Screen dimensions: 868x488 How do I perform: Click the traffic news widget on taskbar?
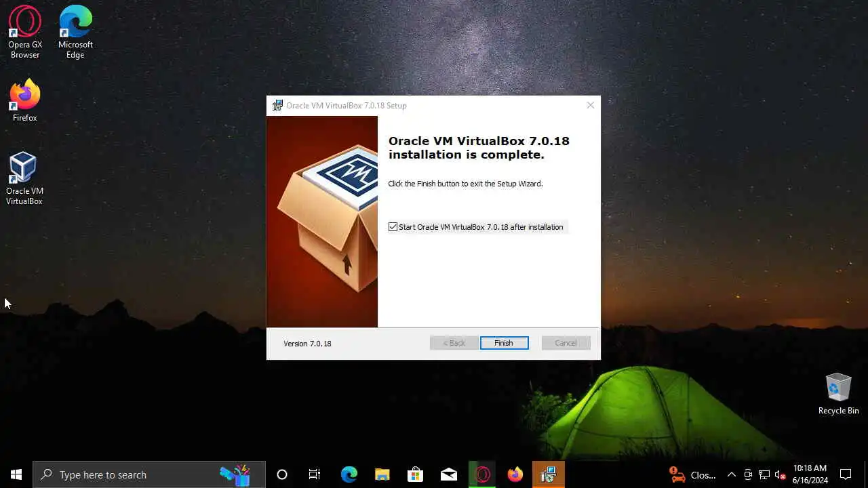pyautogui.click(x=692, y=474)
